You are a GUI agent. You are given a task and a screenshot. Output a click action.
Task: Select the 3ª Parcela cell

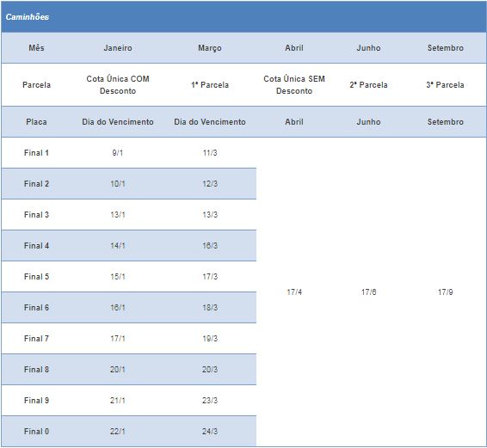click(x=445, y=85)
